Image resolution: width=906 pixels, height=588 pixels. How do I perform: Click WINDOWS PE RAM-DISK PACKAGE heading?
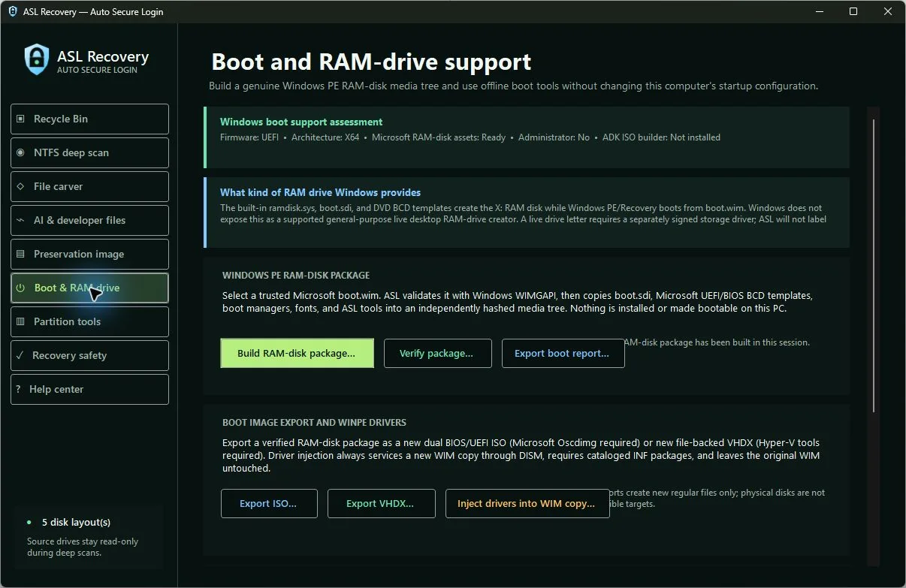pos(296,276)
